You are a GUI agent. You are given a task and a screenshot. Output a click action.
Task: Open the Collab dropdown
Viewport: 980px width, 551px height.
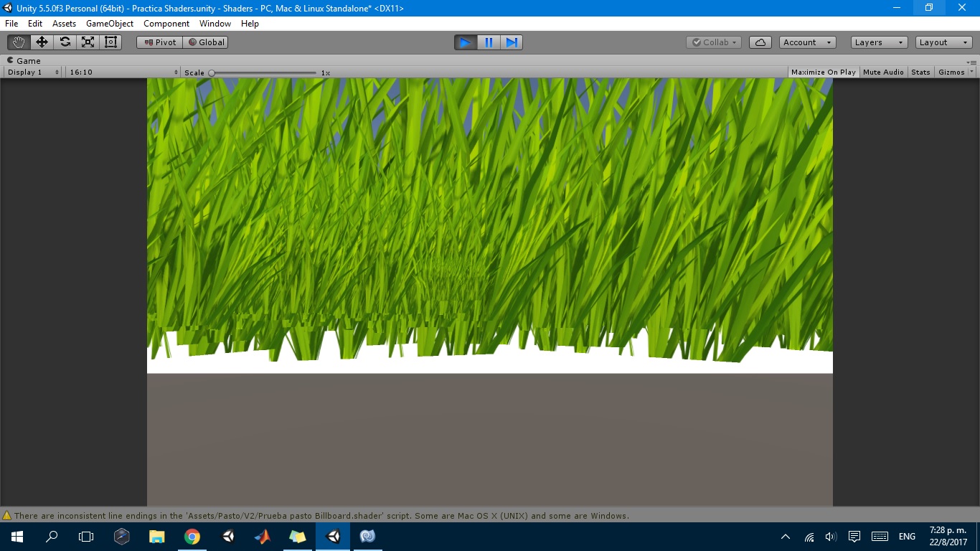[714, 42]
